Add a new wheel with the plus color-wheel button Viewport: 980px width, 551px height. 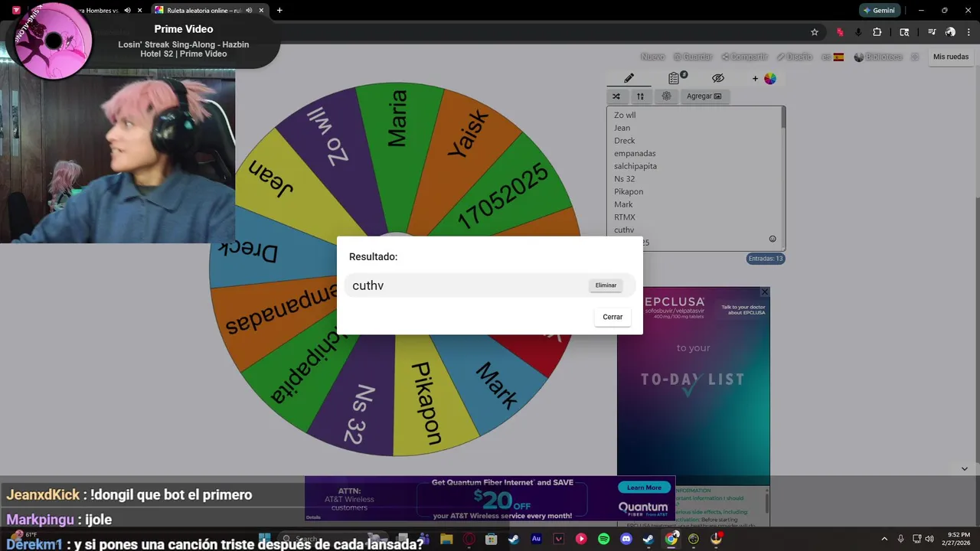click(764, 78)
